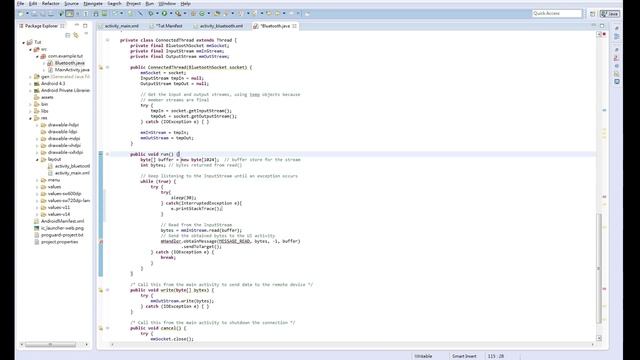The width and height of the screenshot is (640, 360).
Task: Switch to Tut Manifest editor tab
Action: coord(169,26)
